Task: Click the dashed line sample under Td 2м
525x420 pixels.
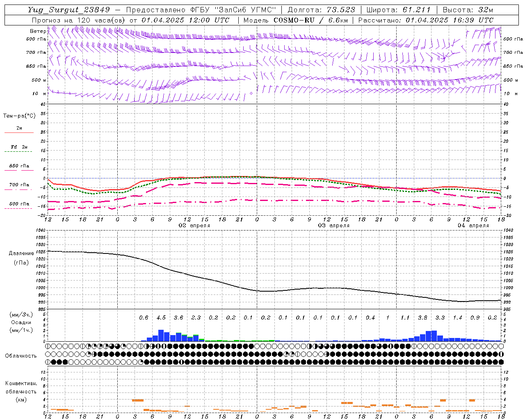Action: click(x=18, y=152)
